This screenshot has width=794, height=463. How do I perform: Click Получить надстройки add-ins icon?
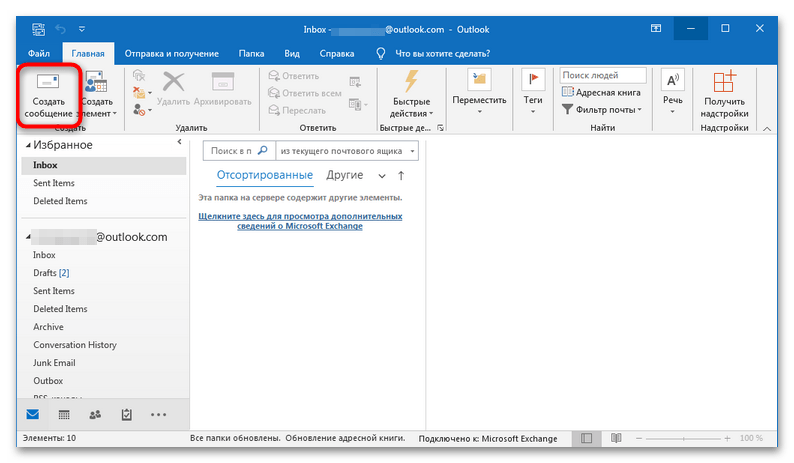pyautogui.click(x=725, y=97)
